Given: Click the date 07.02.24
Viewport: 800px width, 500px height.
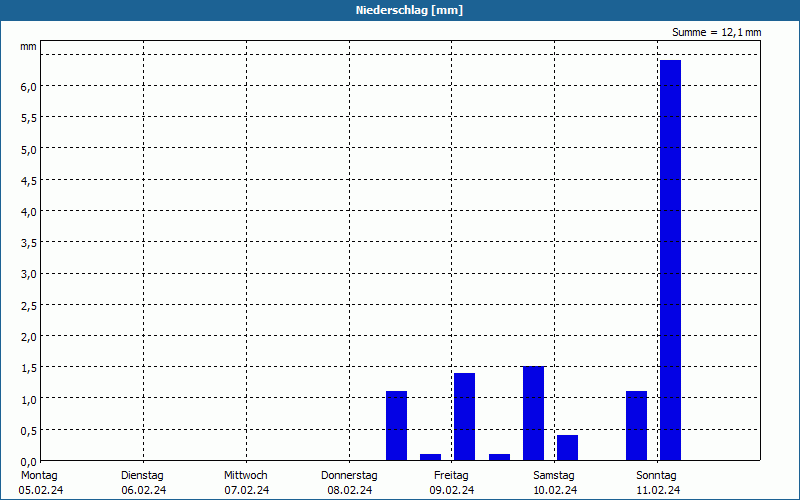Looking at the screenshot, I should tap(246, 490).
